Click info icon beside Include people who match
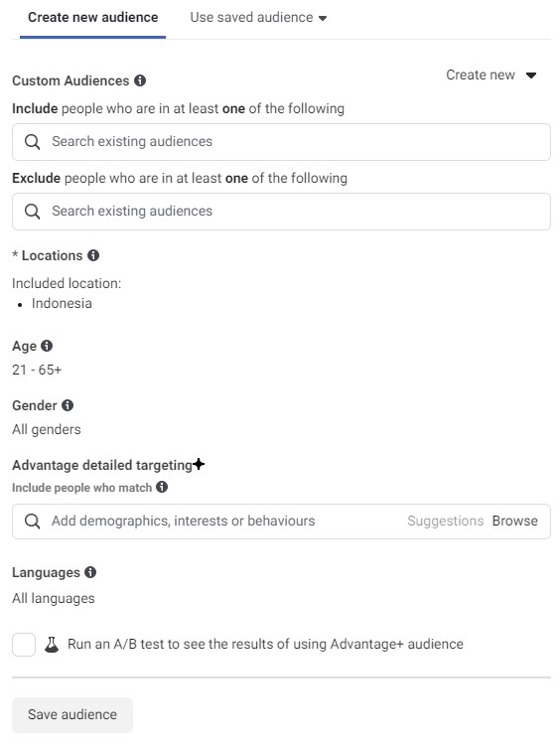 162,488
